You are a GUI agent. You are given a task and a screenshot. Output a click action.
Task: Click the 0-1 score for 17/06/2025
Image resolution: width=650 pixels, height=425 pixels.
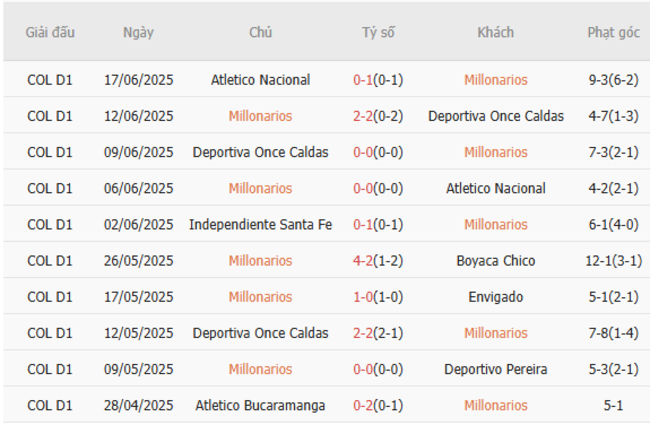(x=364, y=80)
